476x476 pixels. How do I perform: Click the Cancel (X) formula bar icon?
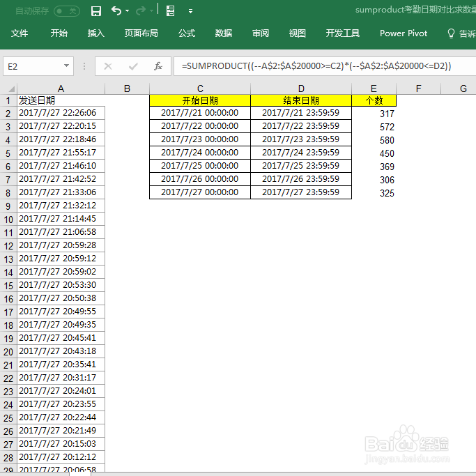108,66
